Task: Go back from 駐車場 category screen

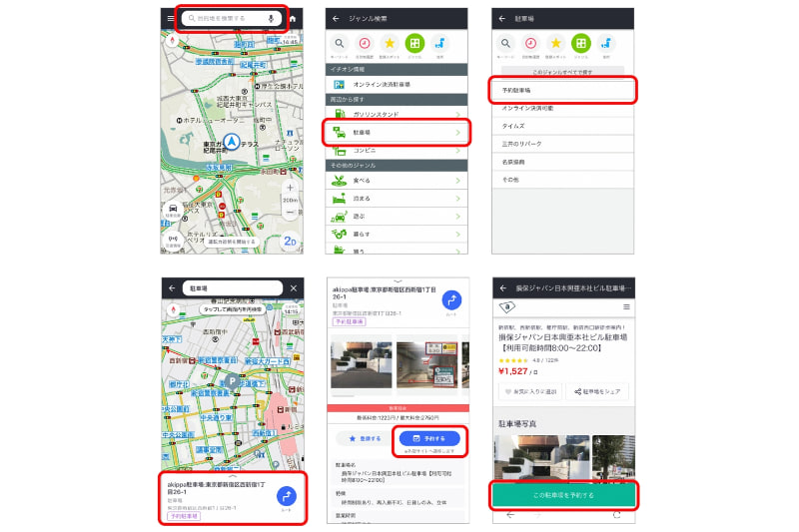Action: (502, 18)
